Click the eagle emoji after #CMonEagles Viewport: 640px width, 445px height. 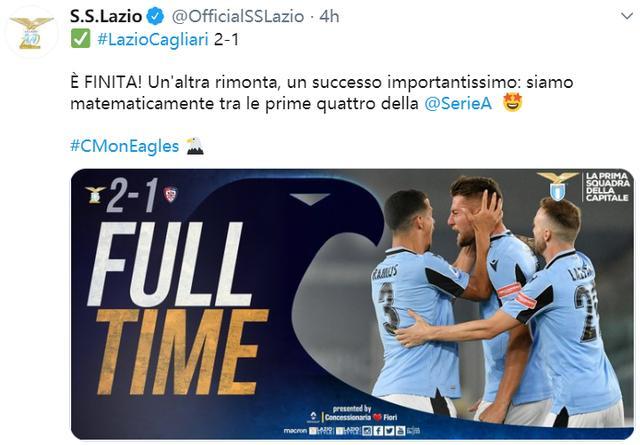(x=195, y=146)
